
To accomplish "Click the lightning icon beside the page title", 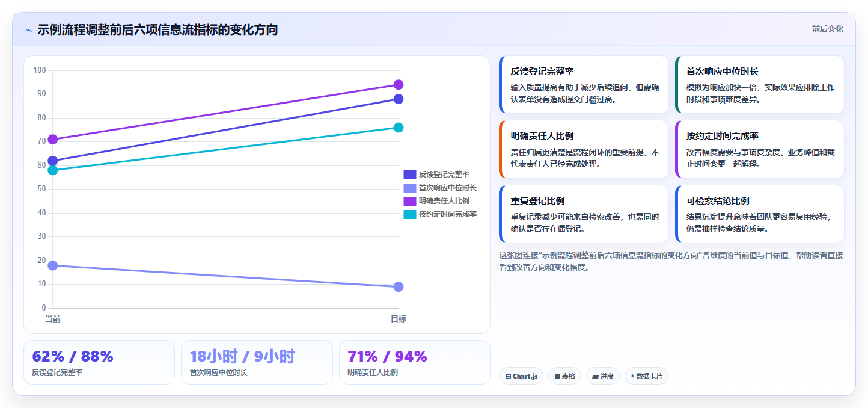I will click(x=28, y=30).
